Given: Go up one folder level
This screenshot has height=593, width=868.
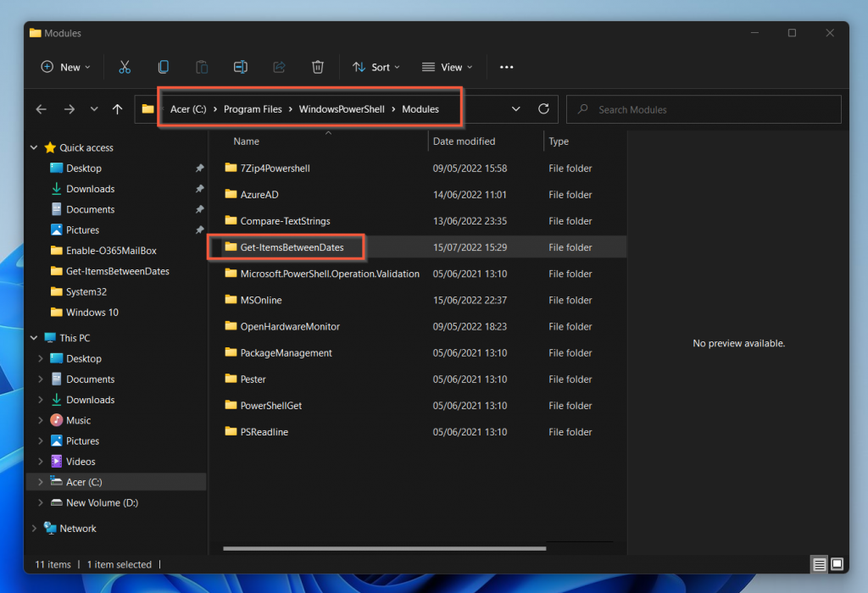Looking at the screenshot, I should click(x=117, y=109).
